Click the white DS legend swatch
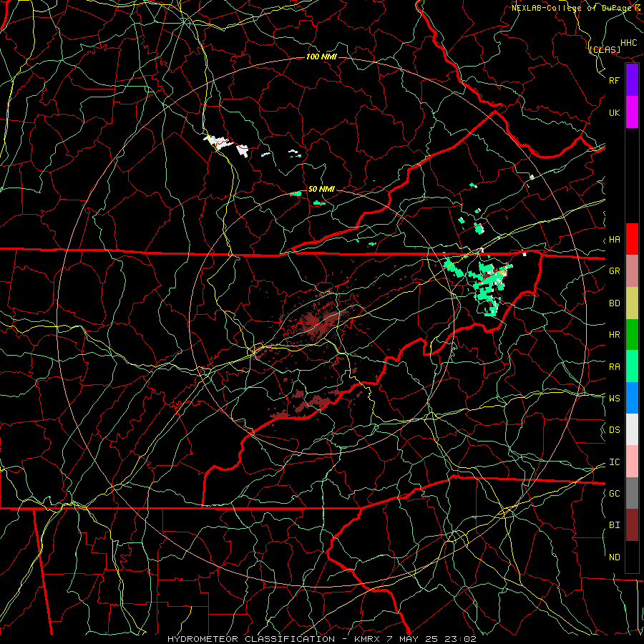This screenshot has height=644, width=644. point(632,429)
